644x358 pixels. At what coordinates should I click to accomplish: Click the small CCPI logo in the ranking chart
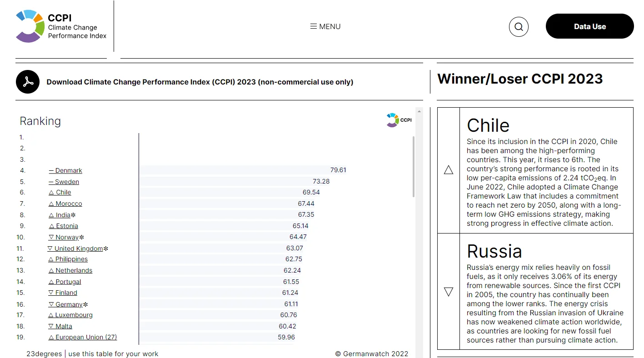pyautogui.click(x=399, y=120)
